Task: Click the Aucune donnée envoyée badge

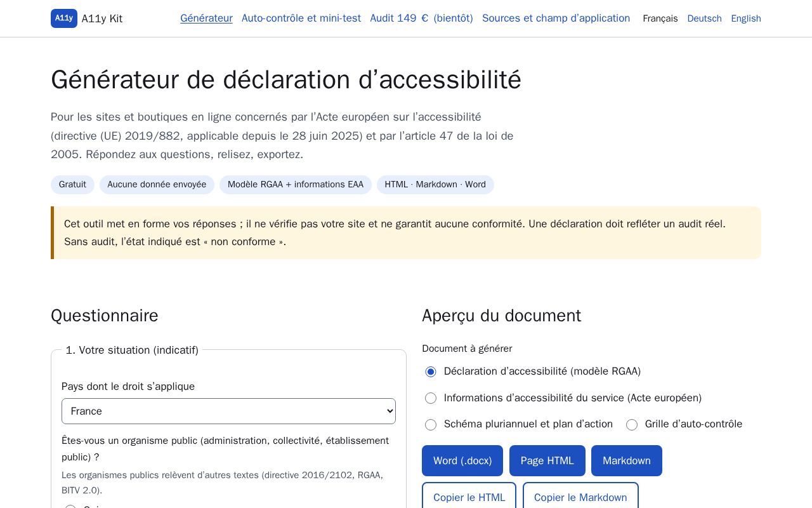Action: (x=157, y=185)
